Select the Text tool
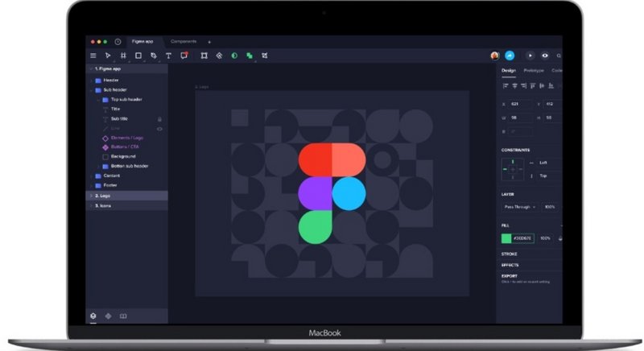This screenshot has height=351, width=644. (168, 56)
